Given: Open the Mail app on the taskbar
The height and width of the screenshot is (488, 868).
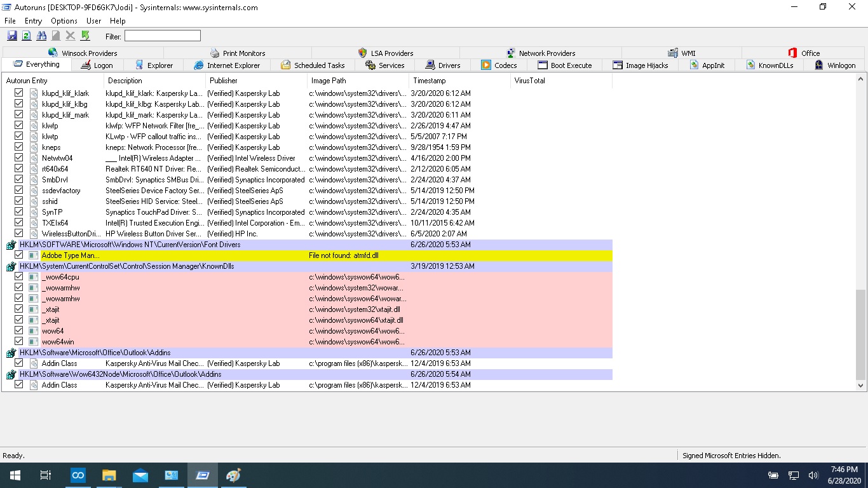Looking at the screenshot, I should click(140, 475).
